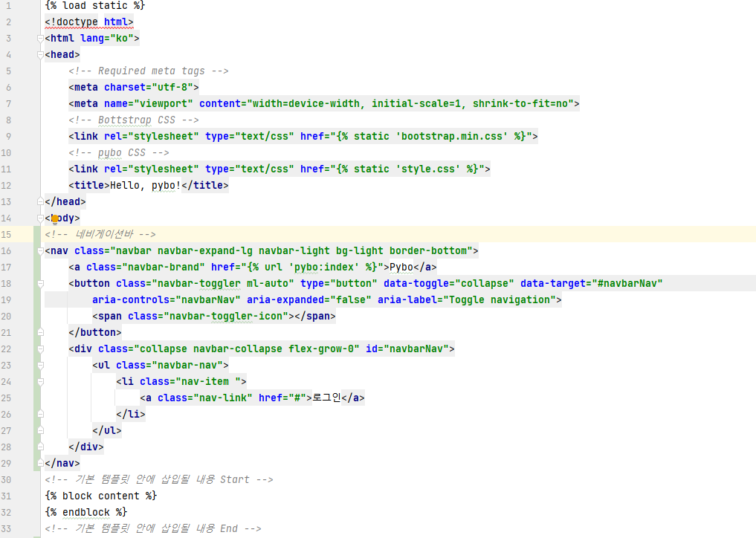Click the '내용 Start' comment on line 30

coord(223,480)
